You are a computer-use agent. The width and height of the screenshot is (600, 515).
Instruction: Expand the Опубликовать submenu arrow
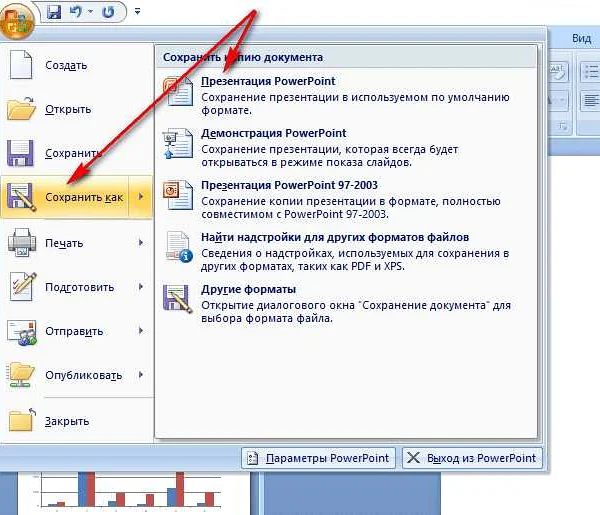141,375
